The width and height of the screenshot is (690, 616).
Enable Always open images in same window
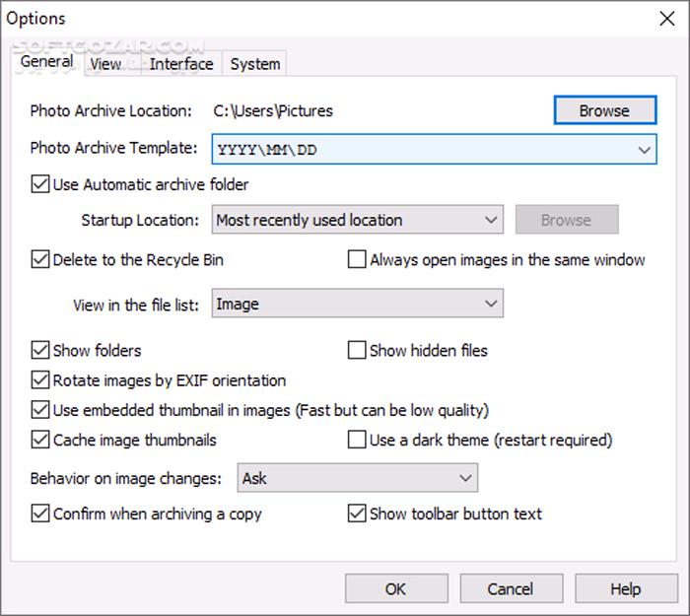click(358, 260)
